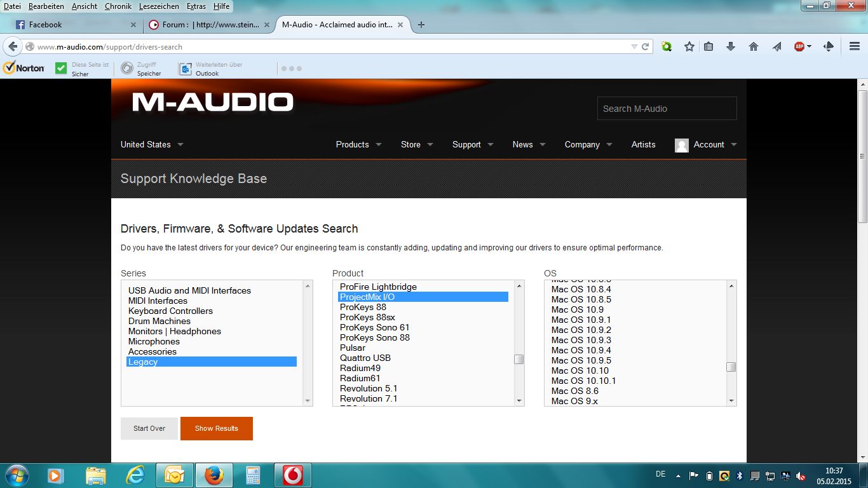This screenshot has width=868, height=488.
Task: Click the DE language indicator
Action: pyautogui.click(x=660, y=474)
